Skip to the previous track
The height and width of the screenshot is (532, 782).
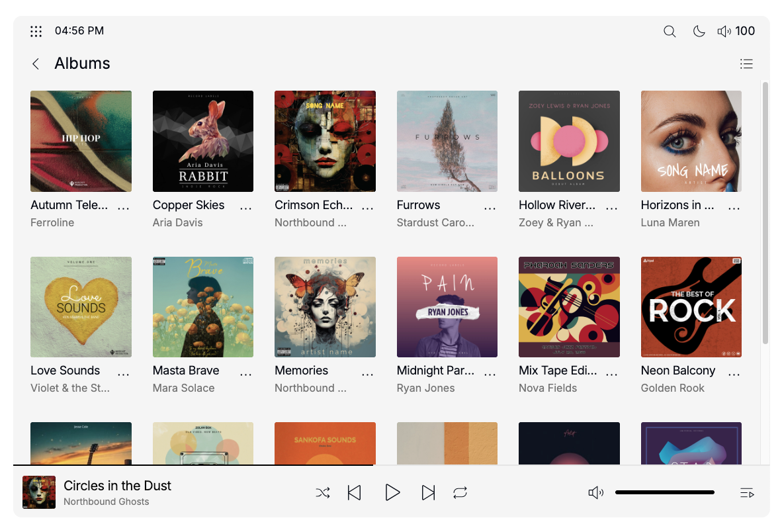(355, 492)
